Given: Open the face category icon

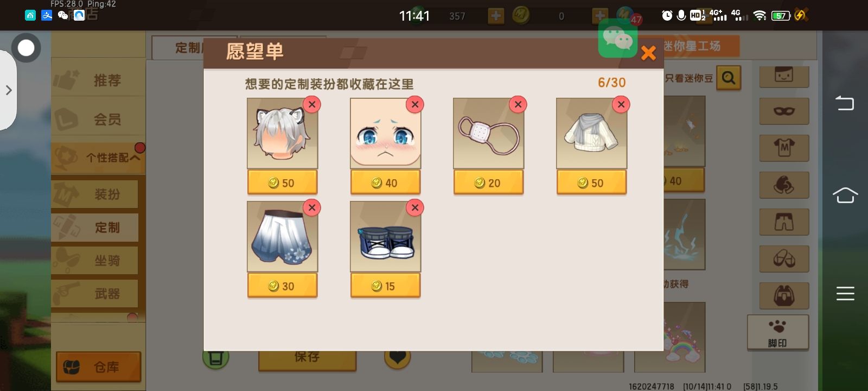Looking at the screenshot, I should [x=784, y=75].
